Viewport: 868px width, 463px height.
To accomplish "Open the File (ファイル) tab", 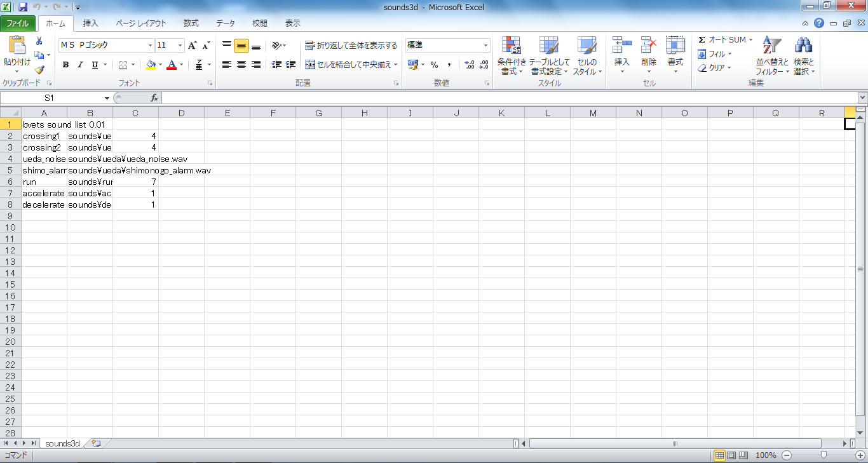I will coord(18,23).
